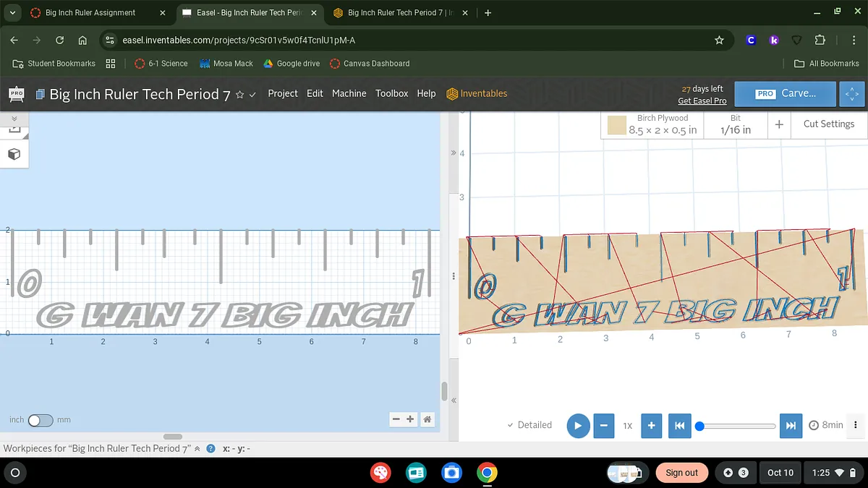
Task: Zoom out on the design canvas
Action: pyautogui.click(x=396, y=419)
